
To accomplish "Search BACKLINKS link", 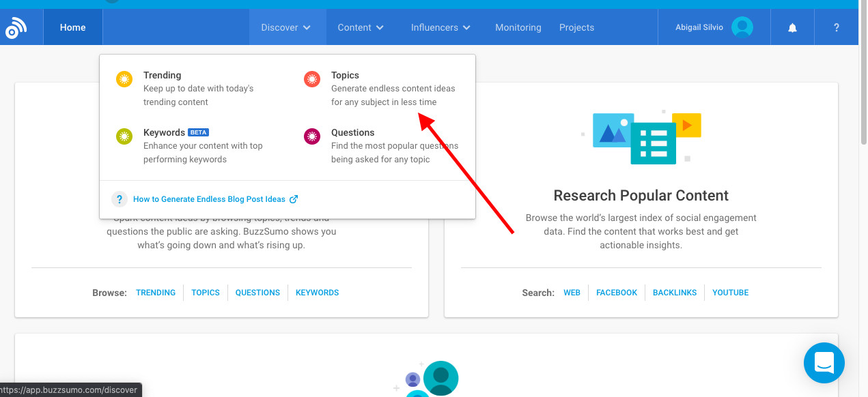I will tap(675, 293).
